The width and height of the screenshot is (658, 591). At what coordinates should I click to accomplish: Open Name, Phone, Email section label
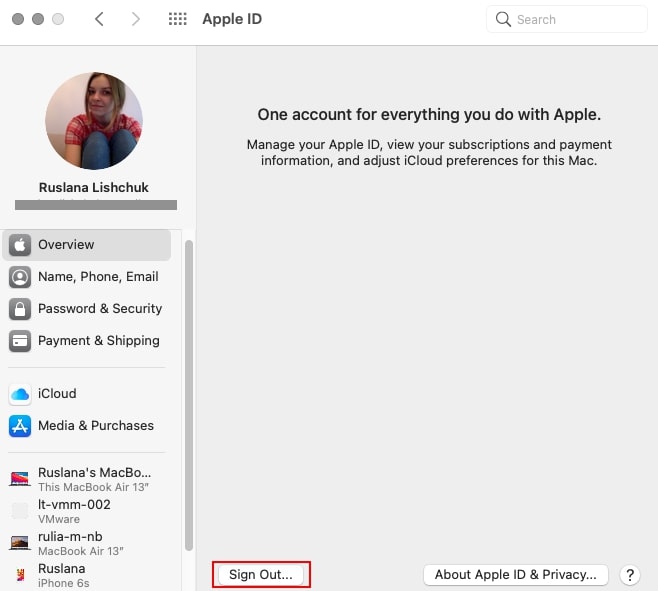click(98, 277)
